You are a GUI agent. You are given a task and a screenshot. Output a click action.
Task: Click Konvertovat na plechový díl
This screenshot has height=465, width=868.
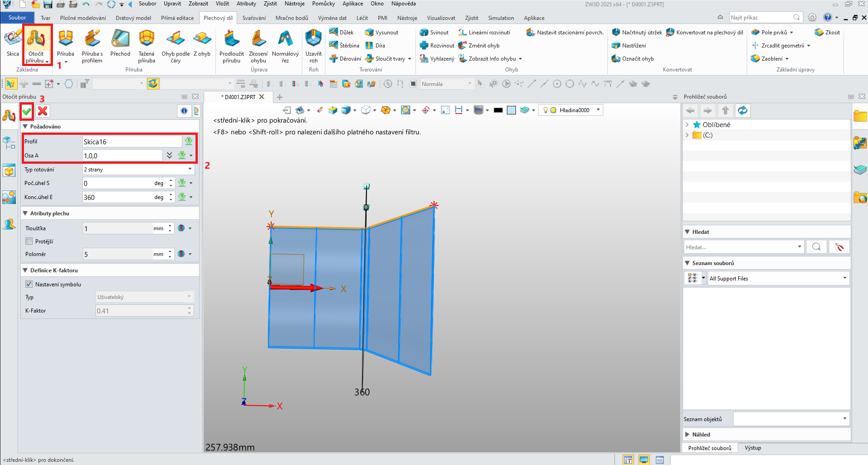point(705,33)
